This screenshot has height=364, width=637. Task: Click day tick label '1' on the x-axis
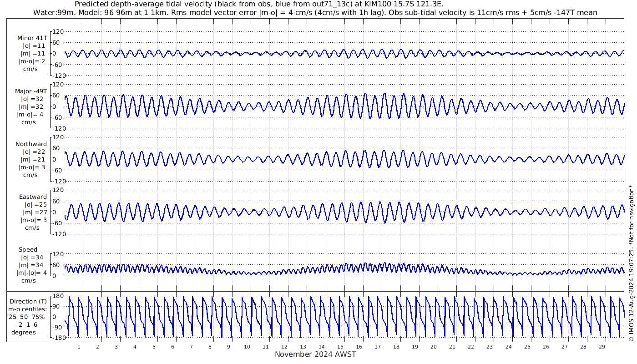[x=79, y=347]
